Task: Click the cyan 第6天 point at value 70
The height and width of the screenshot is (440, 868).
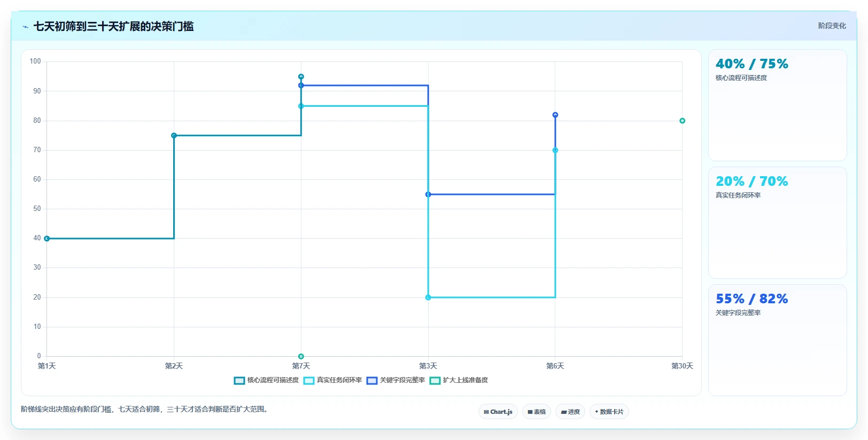Action: (555, 151)
